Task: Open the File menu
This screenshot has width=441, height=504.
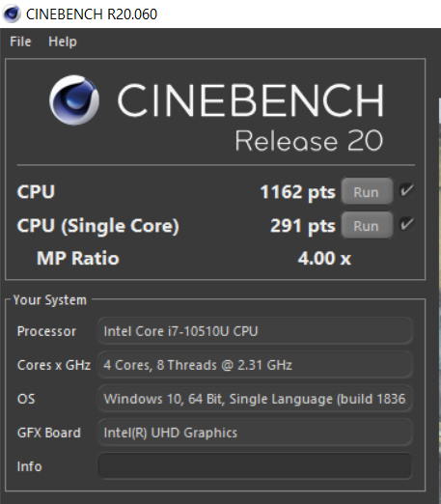Action: click(20, 42)
